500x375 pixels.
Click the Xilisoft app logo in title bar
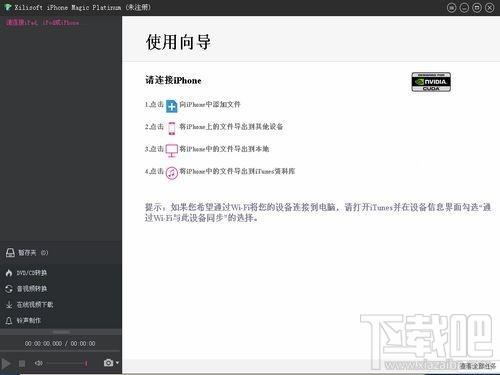pyautogui.click(x=7, y=7)
